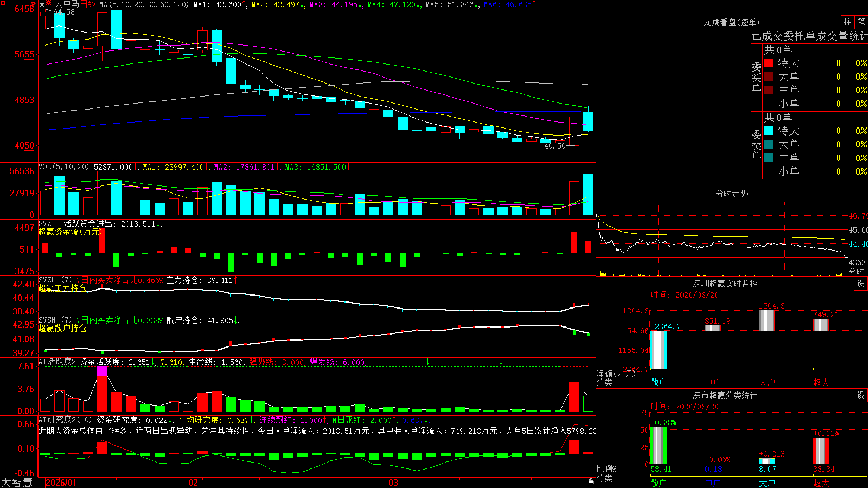Open VOL(5,10,20) indicator parameters

(x=63, y=167)
